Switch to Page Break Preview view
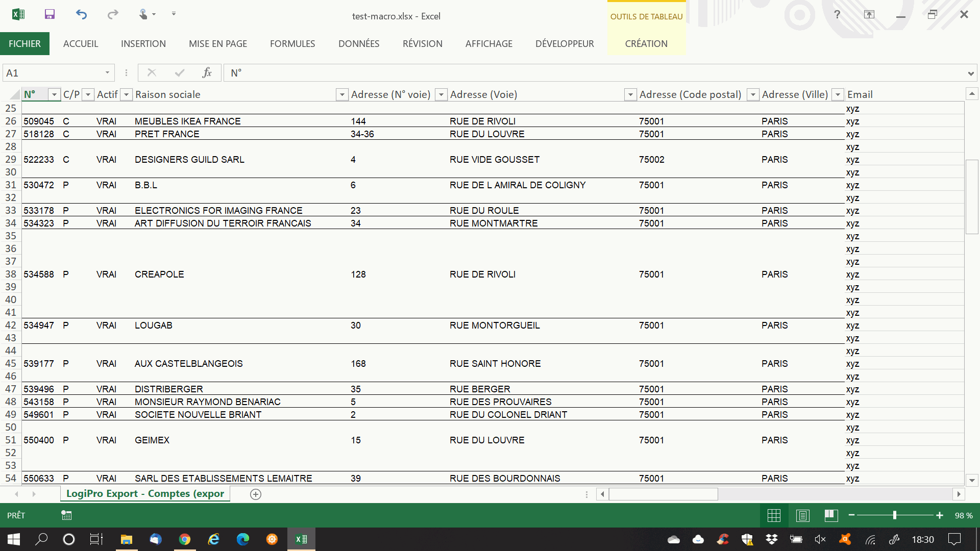Viewport: 980px width, 551px height. click(831, 515)
